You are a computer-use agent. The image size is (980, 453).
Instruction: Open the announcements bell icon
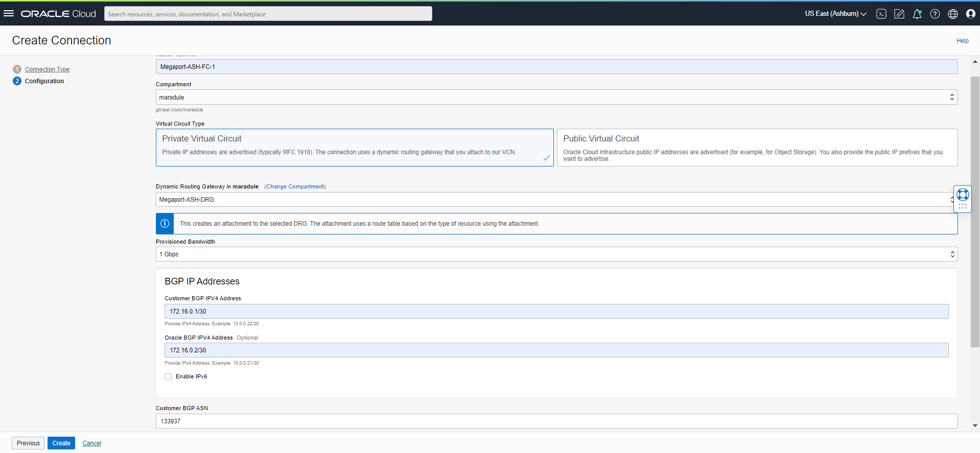pos(917,14)
